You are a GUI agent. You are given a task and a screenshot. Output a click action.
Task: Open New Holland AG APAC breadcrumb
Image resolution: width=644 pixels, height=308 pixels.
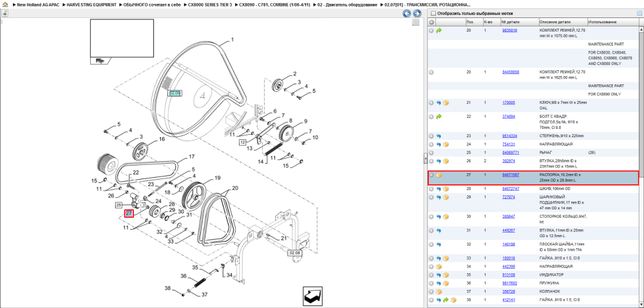[x=38, y=4]
